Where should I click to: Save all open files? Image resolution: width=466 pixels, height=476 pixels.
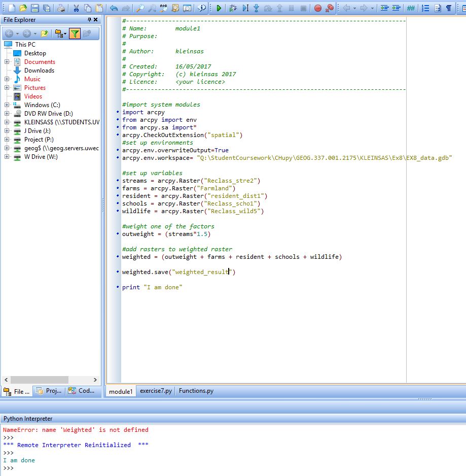47,8
